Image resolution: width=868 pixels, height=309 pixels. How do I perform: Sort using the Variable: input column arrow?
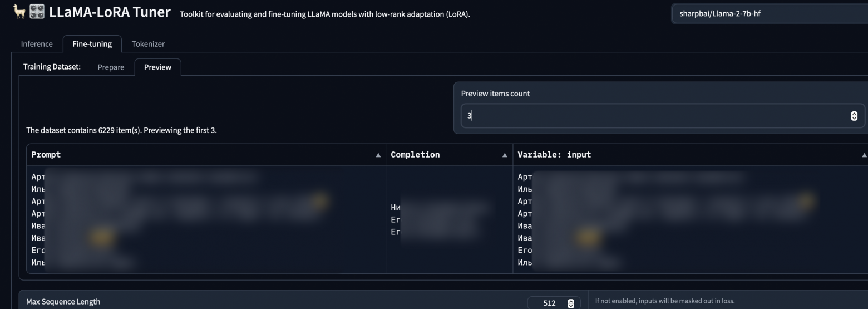click(864, 155)
